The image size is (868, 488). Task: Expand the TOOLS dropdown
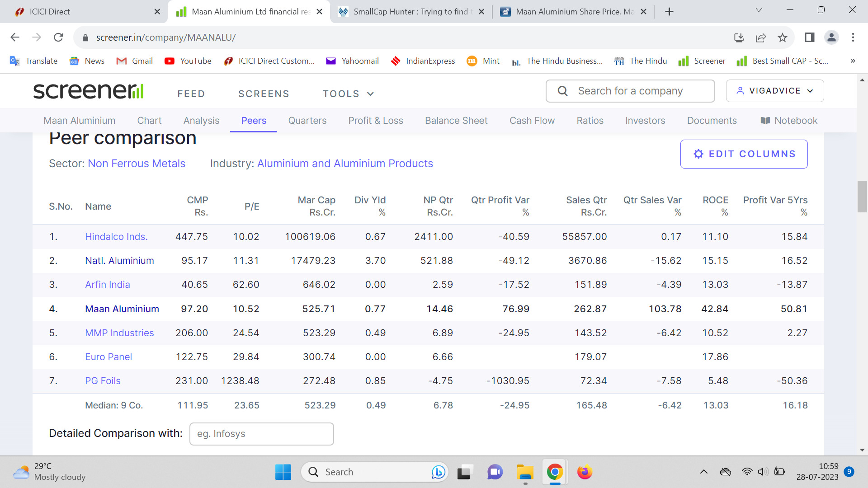[x=348, y=94]
